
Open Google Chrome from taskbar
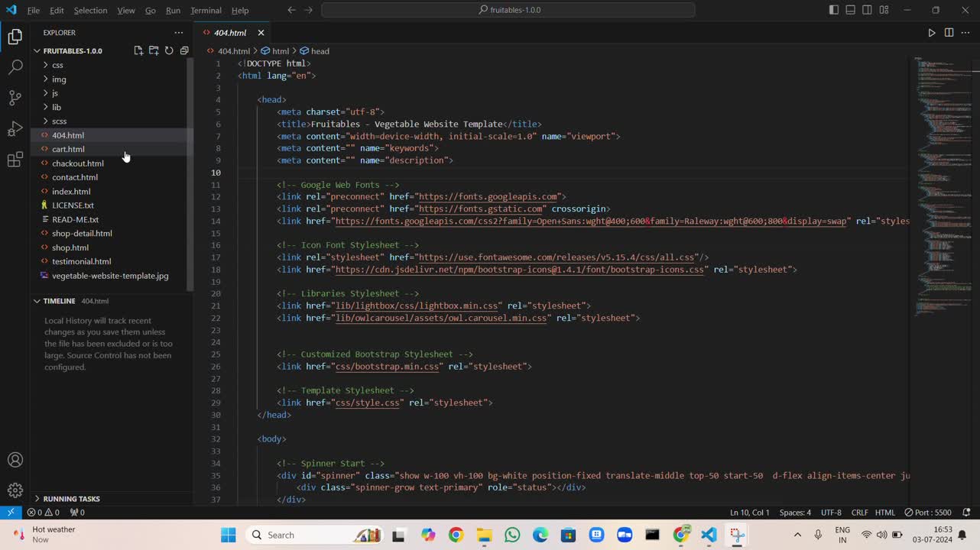pos(456,535)
